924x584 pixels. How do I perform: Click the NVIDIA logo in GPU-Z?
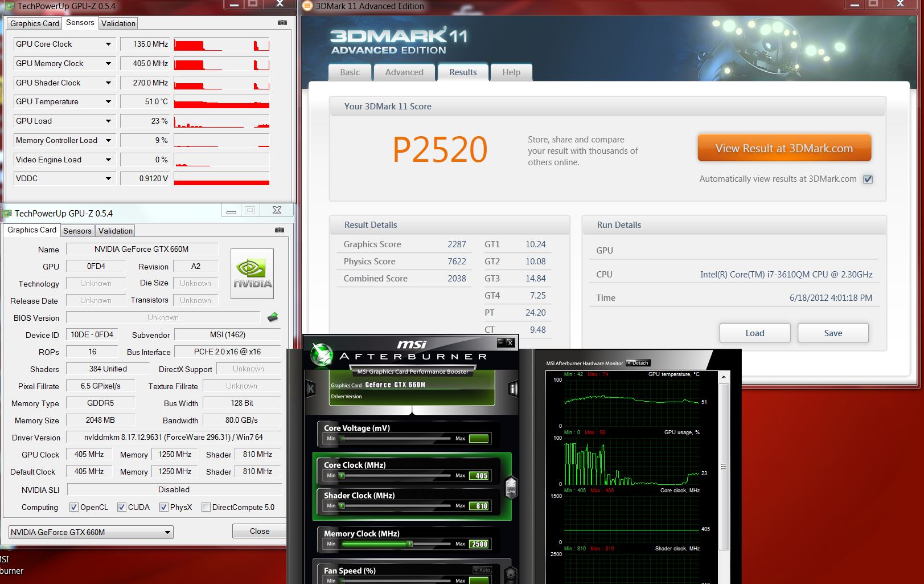point(252,273)
